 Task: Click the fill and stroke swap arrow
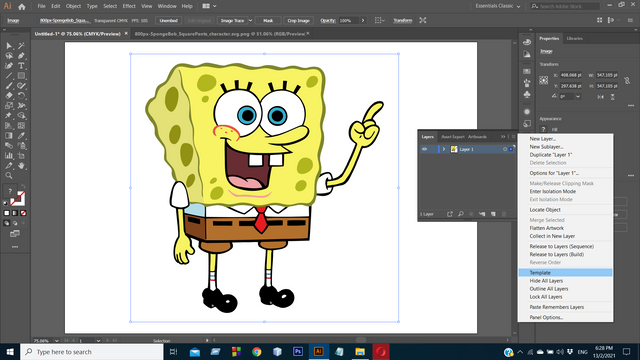23,187
